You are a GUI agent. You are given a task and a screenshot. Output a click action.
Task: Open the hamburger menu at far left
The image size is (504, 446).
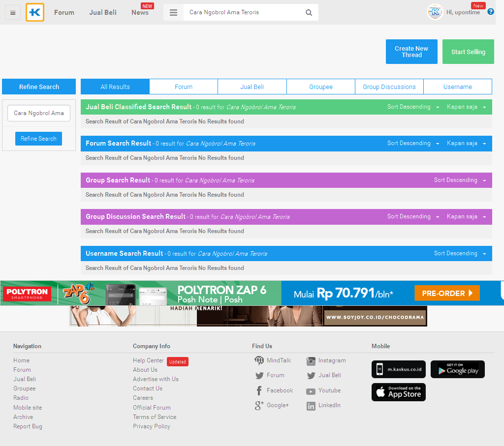pyautogui.click(x=13, y=12)
